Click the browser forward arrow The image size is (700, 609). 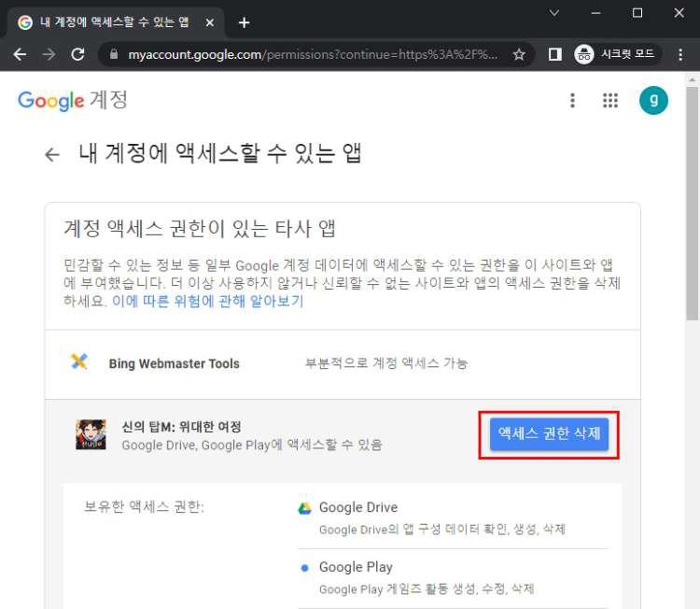tap(49, 54)
